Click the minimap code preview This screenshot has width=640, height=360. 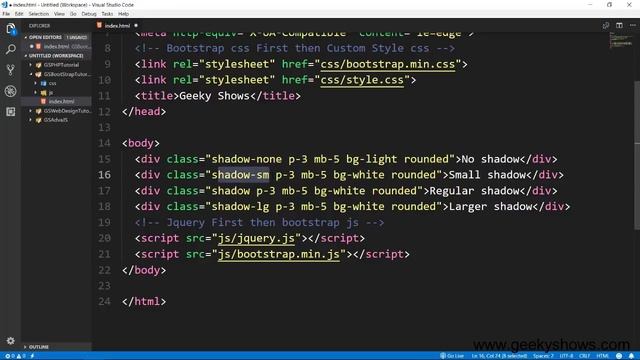pos(621,40)
